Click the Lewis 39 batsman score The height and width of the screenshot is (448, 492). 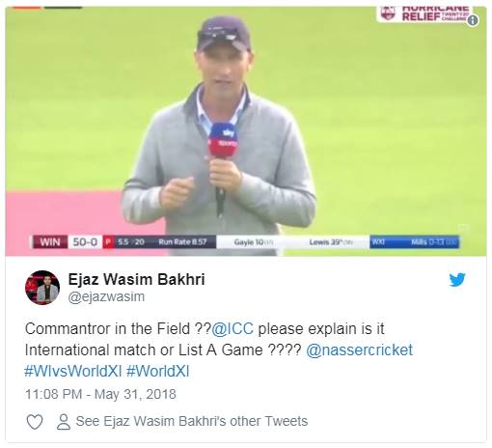tap(331, 242)
